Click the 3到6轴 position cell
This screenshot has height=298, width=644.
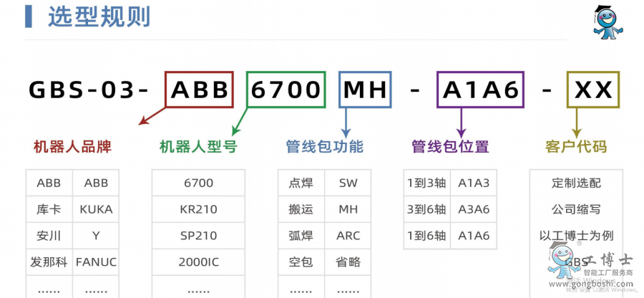click(x=426, y=209)
